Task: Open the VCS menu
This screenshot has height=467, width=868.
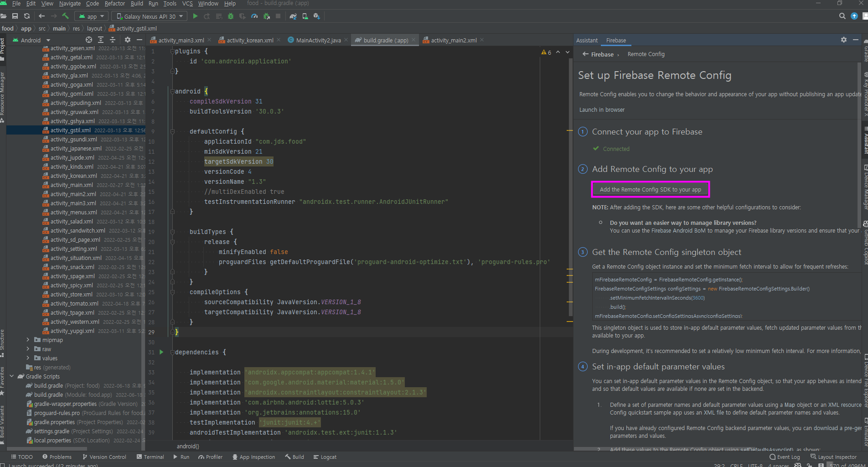Action: pyautogui.click(x=187, y=4)
